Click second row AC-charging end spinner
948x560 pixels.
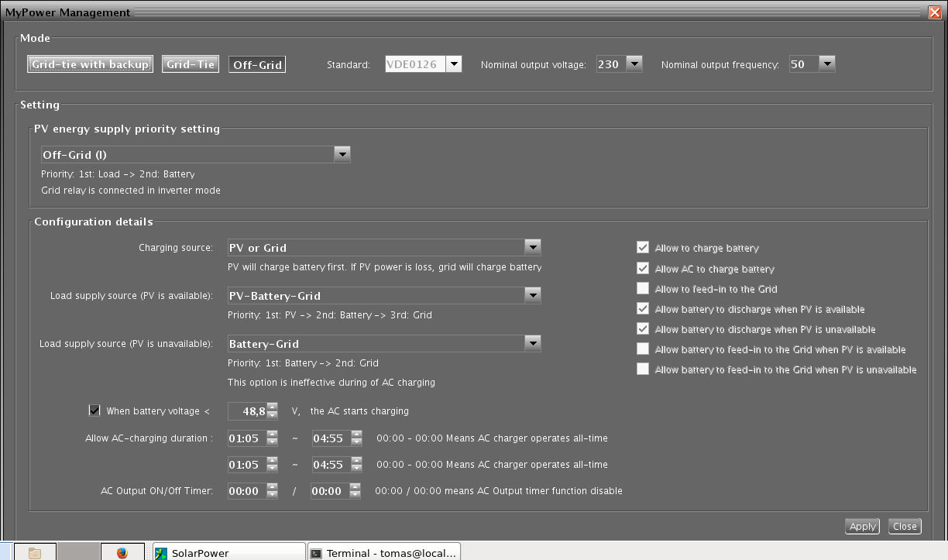[355, 465]
